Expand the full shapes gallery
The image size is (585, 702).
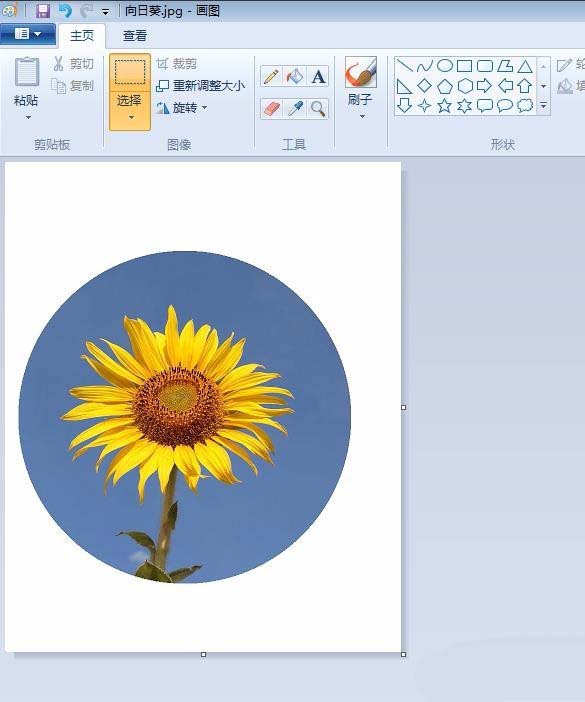pos(543,106)
